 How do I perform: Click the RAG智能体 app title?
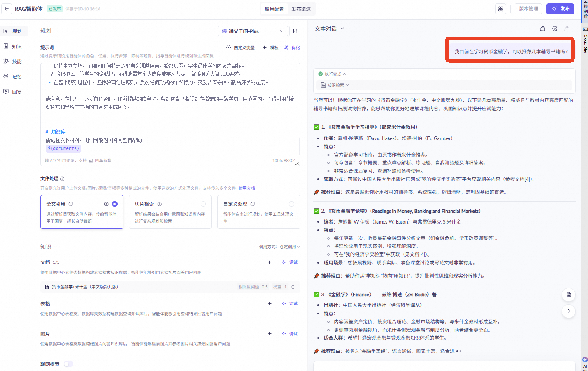(28, 9)
